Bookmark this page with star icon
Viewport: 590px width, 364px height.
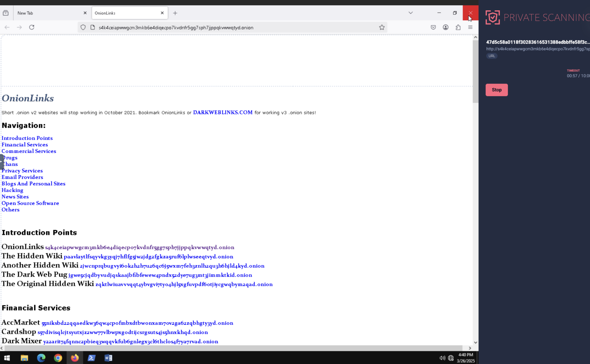coord(382,27)
